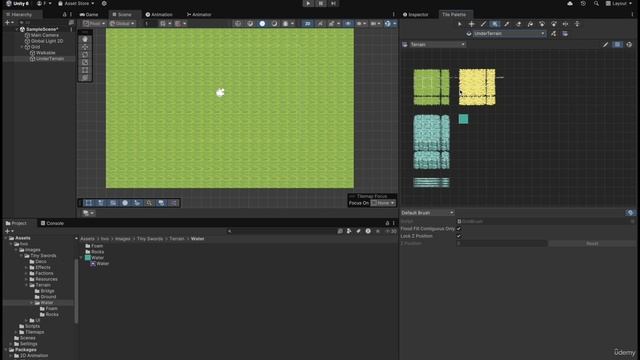Open the Default Brush dropdown

[427, 213]
